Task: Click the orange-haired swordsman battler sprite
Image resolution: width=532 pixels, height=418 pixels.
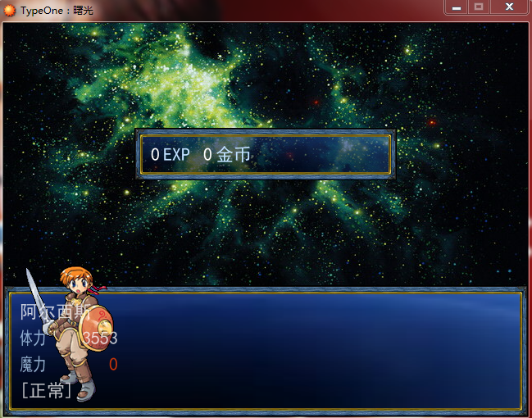Action: click(x=70, y=334)
